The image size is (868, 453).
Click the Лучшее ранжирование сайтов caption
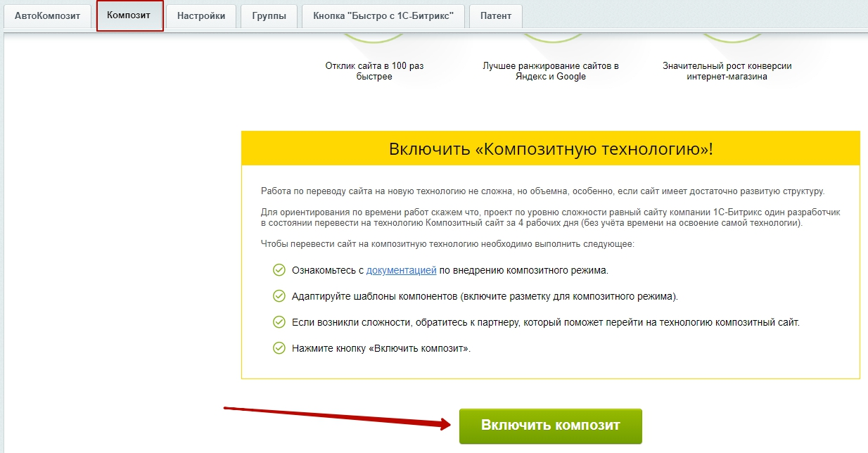[x=551, y=71]
